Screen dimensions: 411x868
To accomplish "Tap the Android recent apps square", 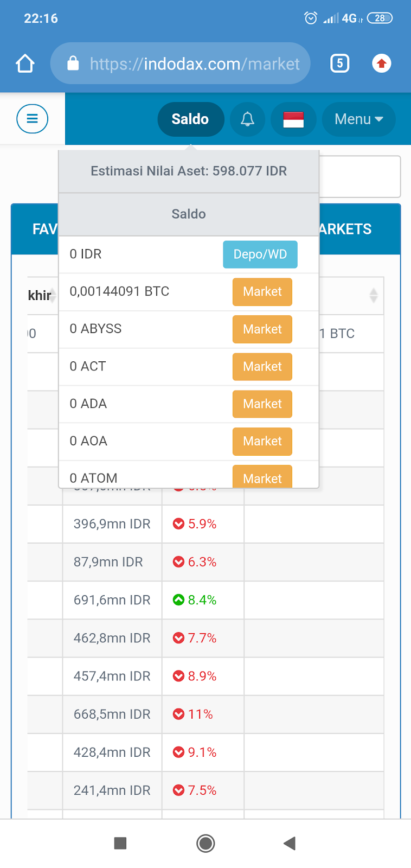I will point(120,843).
